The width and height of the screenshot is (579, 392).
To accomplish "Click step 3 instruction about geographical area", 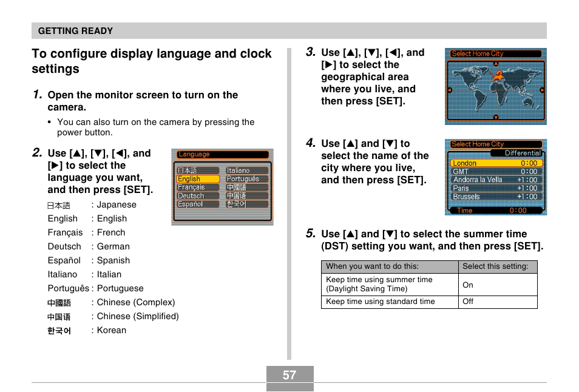I will (x=373, y=77).
